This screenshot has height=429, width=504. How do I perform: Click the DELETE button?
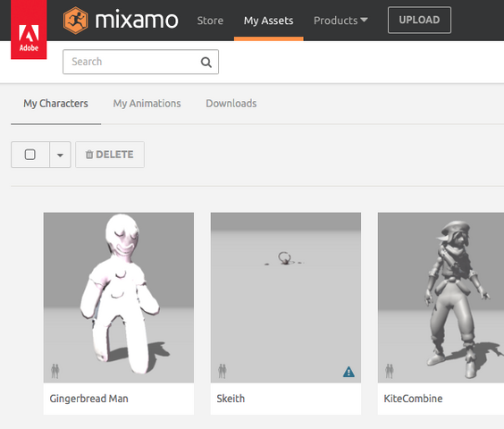pos(110,155)
